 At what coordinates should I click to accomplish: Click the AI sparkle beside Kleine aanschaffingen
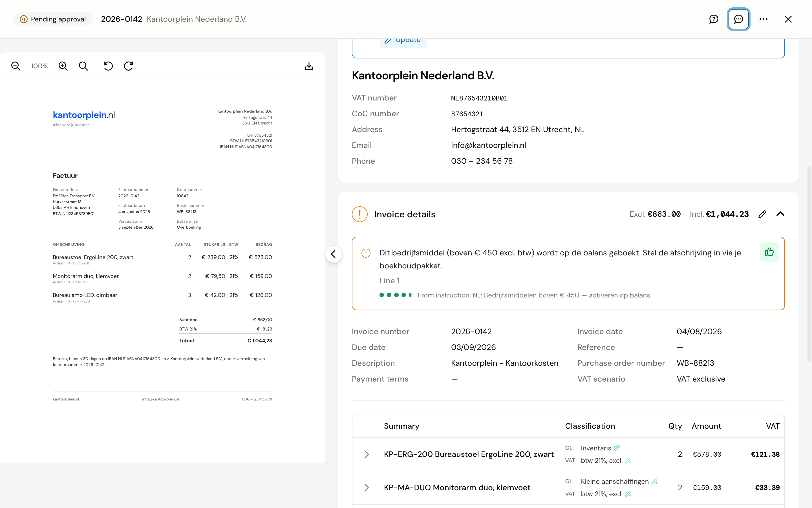click(654, 481)
